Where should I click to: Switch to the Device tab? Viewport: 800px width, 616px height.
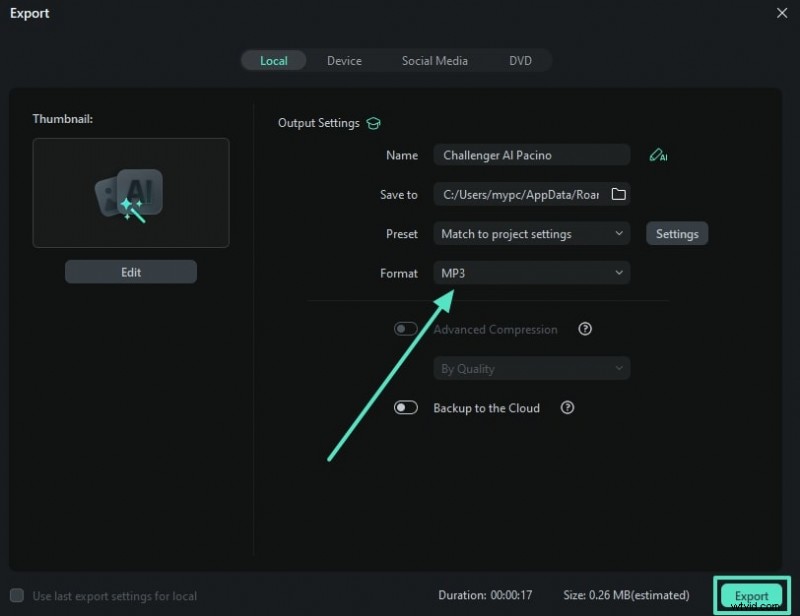[x=344, y=60]
